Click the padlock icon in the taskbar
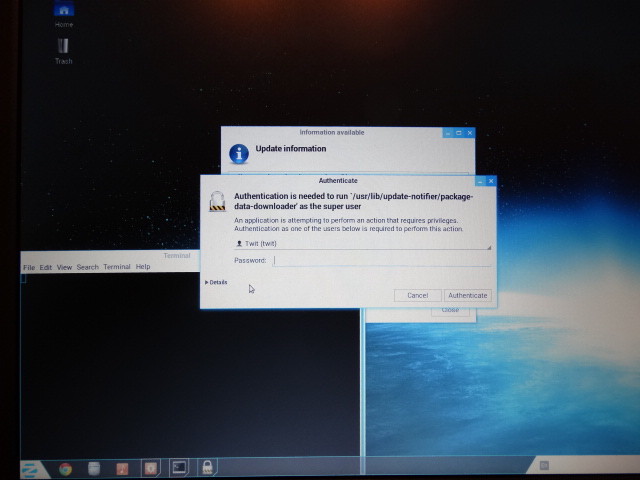 (x=207, y=467)
